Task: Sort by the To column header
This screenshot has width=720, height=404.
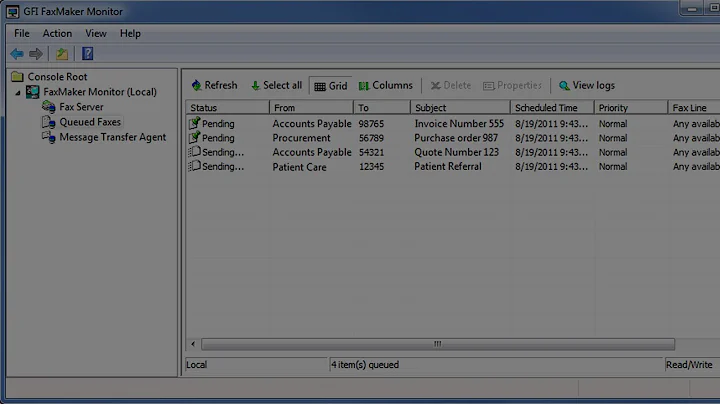Action: 382,108
